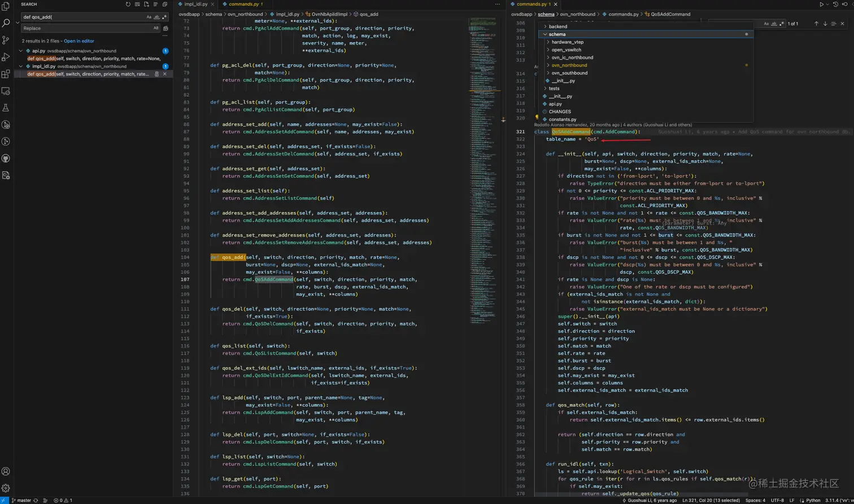The width and height of the screenshot is (854, 504).
Task: Expand the hardware_vtep folder
Action: tap(548, 42)
